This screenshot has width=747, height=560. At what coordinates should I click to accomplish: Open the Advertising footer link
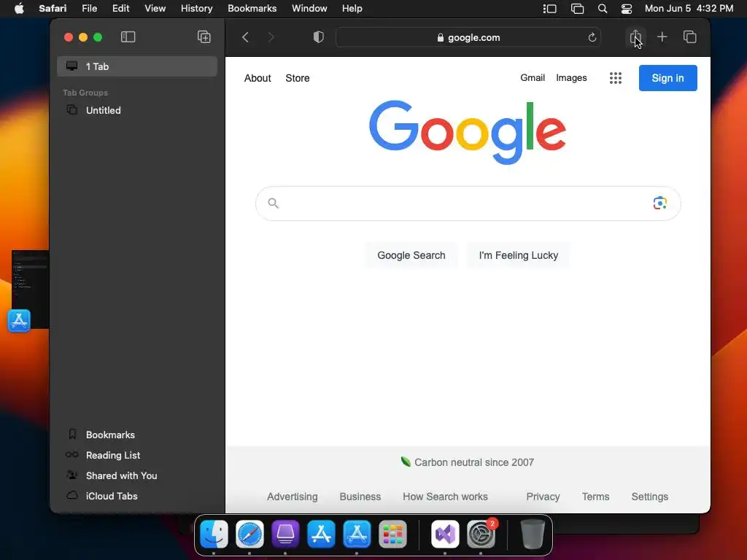[x=292, y=497]
